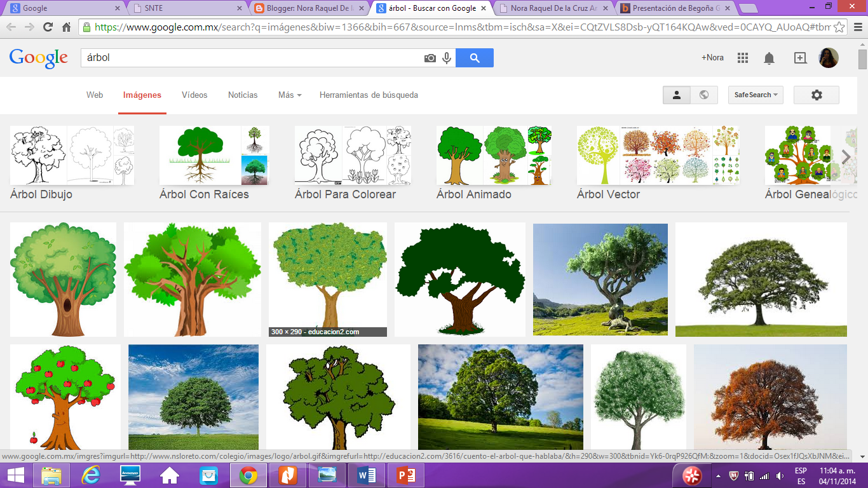
Task: Open the Windows Start button
Action: tap(16, 475)
